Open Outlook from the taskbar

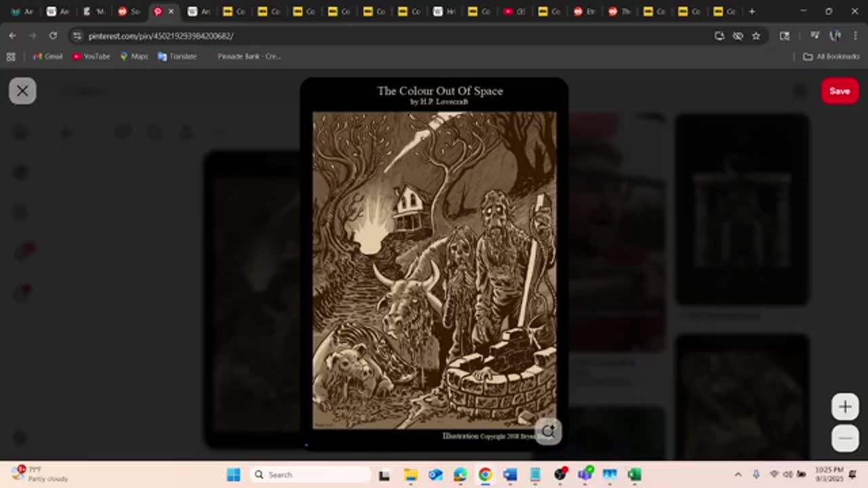(435, 474)
